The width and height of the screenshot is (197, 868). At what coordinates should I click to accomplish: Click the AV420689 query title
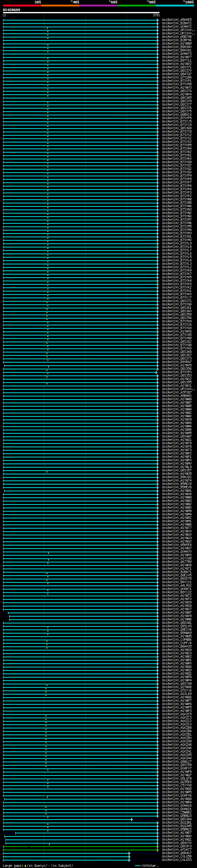click(x=11, y=10)
